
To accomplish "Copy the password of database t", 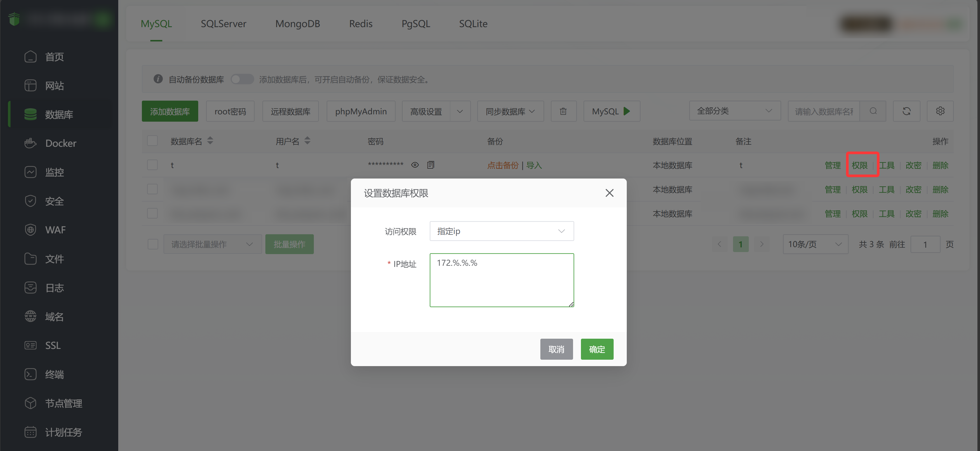I will pyautogui.click(x=430, y=165).
